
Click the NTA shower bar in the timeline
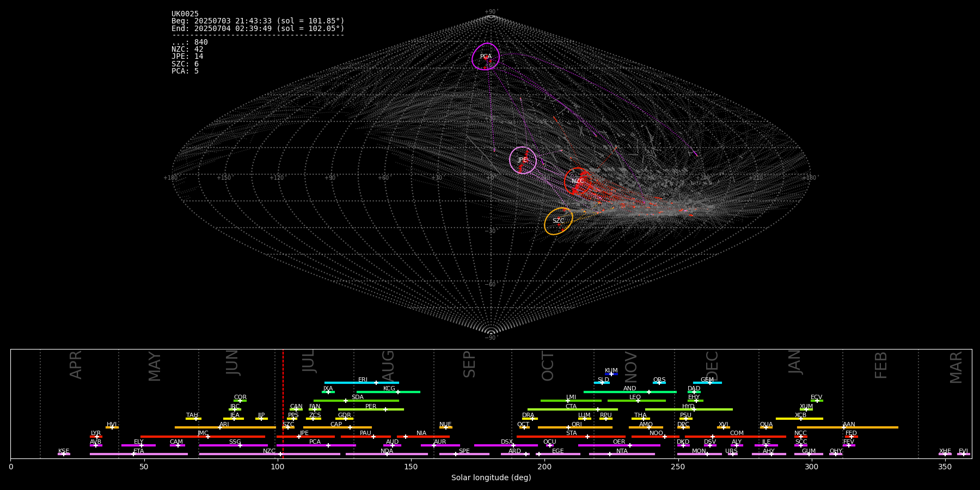[622, 454]
